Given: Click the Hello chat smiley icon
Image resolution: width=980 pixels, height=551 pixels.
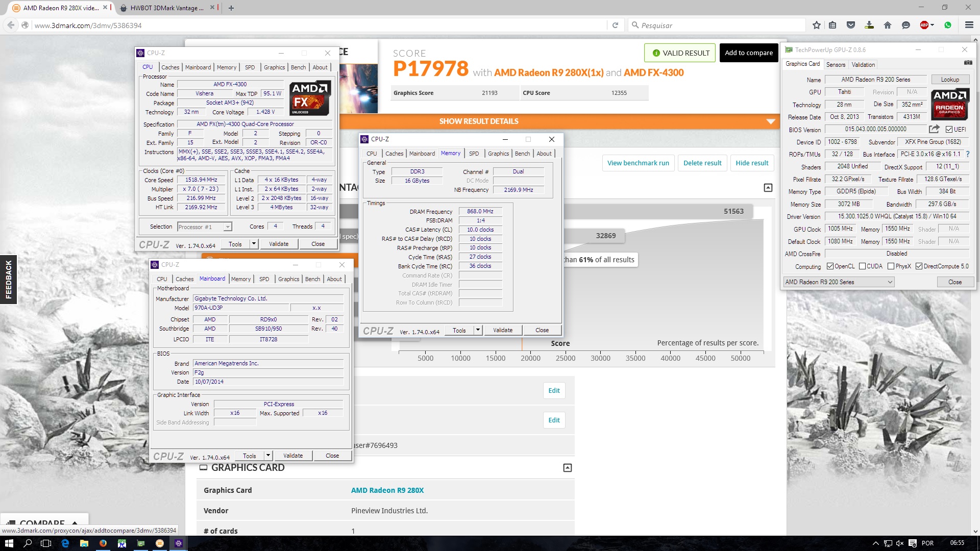Looking at the screenshot, I should point(906,25).
